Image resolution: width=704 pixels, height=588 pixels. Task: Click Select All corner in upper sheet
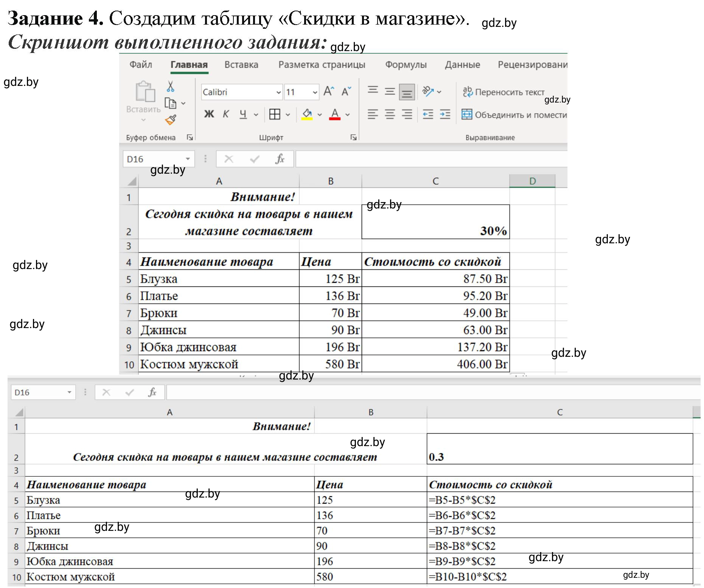coord(130,181)
